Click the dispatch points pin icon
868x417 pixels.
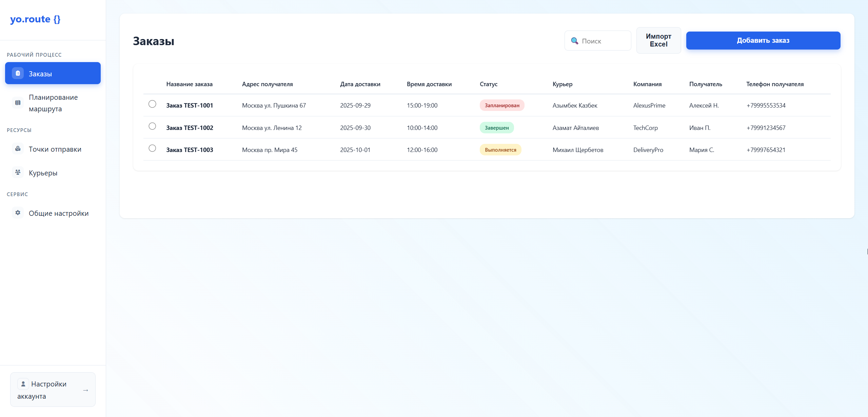click(18, 149)
